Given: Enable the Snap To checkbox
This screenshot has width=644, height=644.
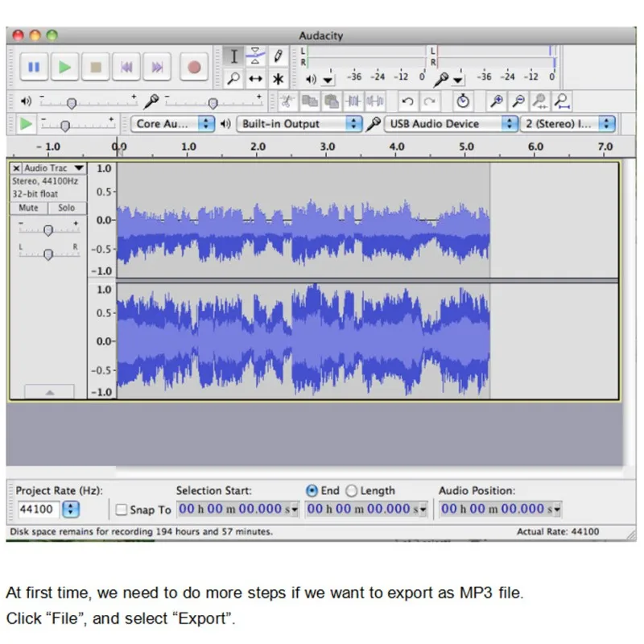Looking at the screenshot, I should click(122, 510).
